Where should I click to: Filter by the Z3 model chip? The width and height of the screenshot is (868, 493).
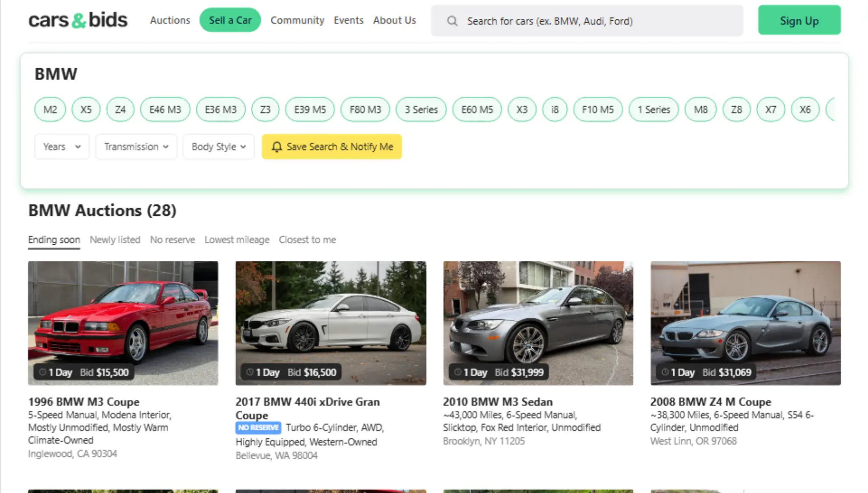(x=265, y=109)
